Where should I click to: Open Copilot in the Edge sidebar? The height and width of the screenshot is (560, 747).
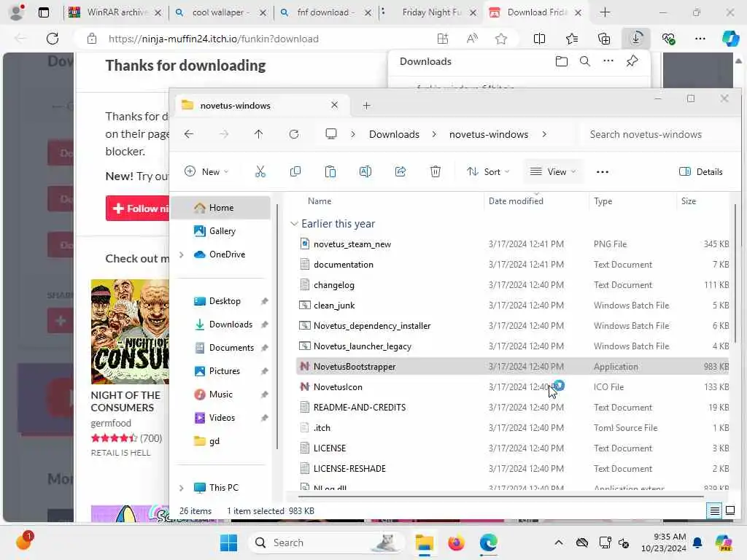coord(730,39)
